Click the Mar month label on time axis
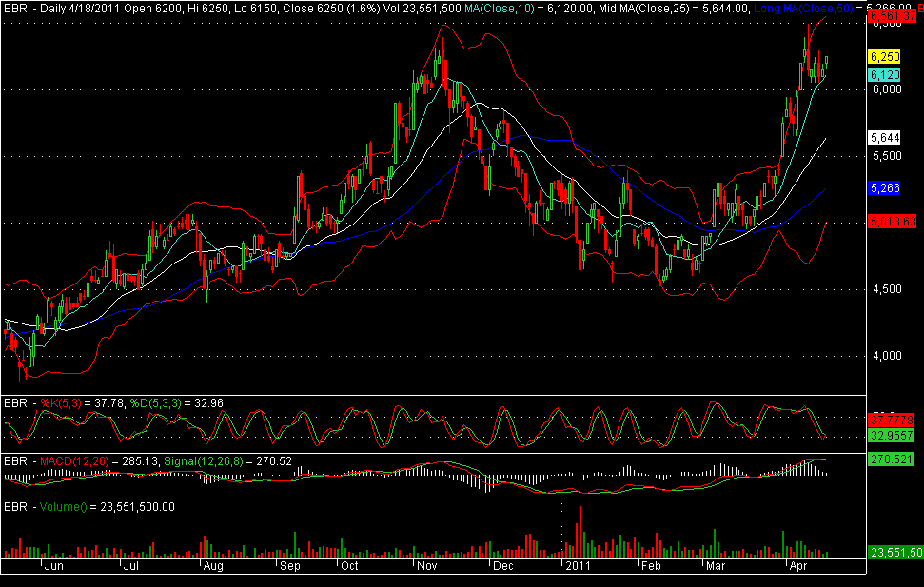This screenshot has height=587, width=924. 716,566
